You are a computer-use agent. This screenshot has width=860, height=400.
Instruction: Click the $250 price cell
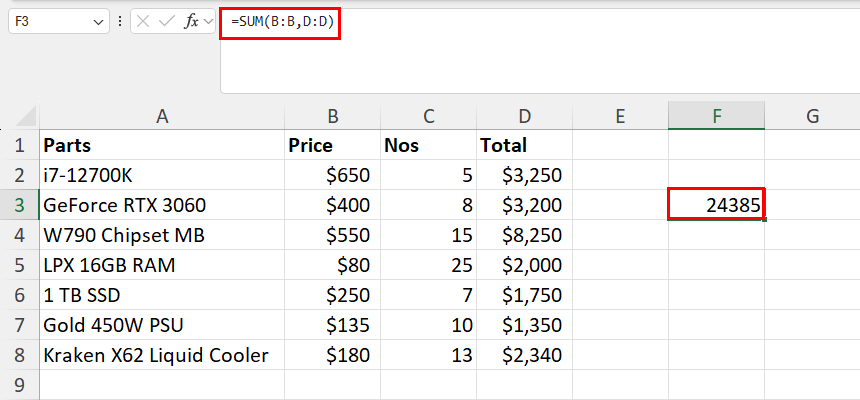[332, 295]
